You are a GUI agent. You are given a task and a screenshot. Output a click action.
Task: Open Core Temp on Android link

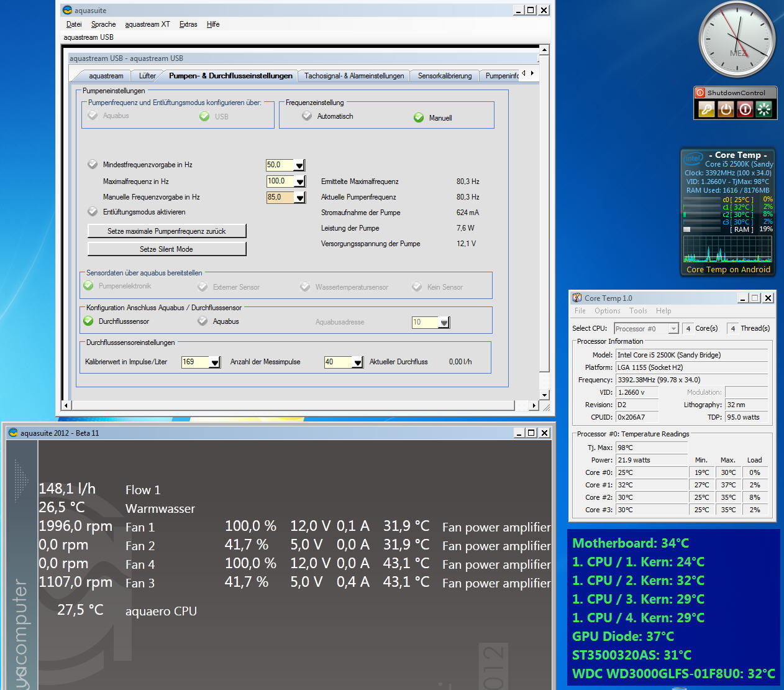click(728, 269)
